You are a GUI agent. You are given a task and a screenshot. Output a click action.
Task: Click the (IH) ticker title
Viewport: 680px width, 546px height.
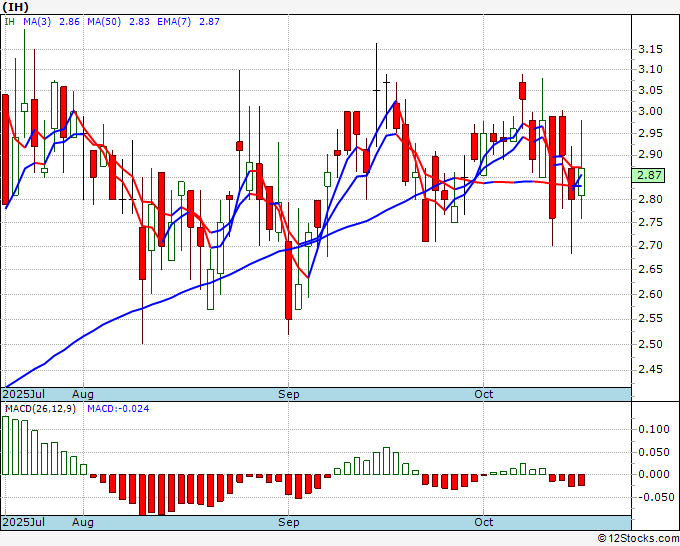[16, 7]
